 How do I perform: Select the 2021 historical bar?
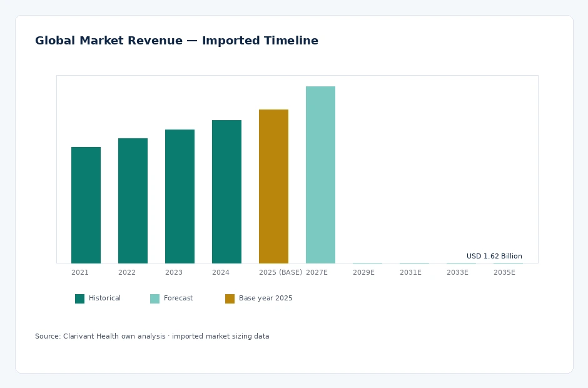pos(86,205)
